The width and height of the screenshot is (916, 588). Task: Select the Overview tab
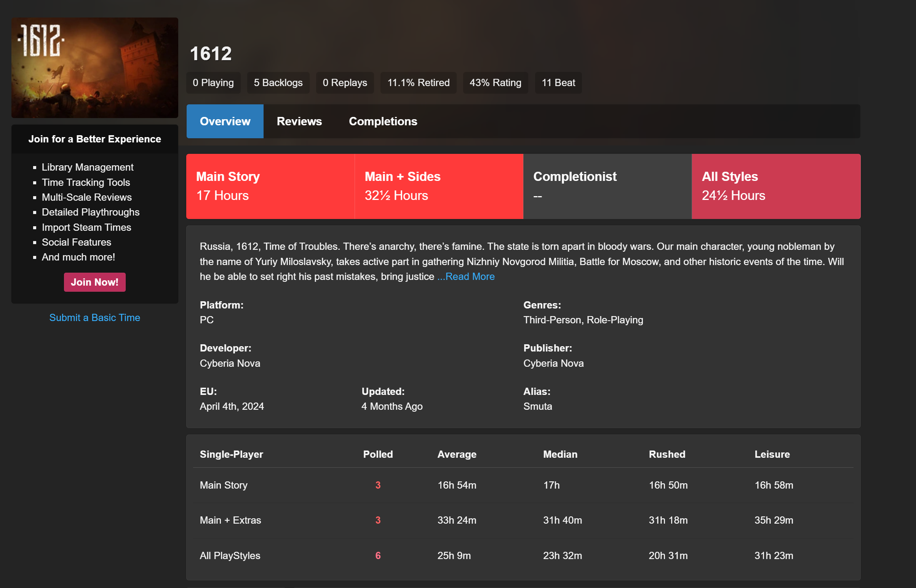point(225,121)
